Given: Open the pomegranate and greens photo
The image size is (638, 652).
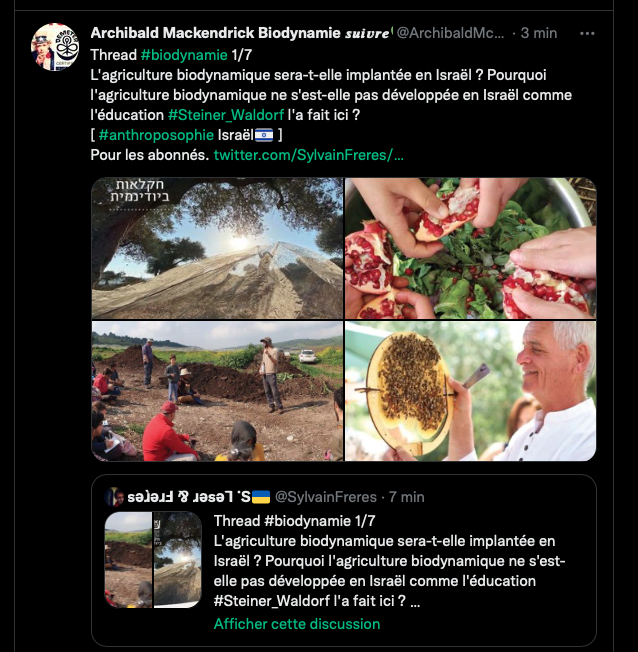Looking at the screenshot, I should click(x=470, y=248).
